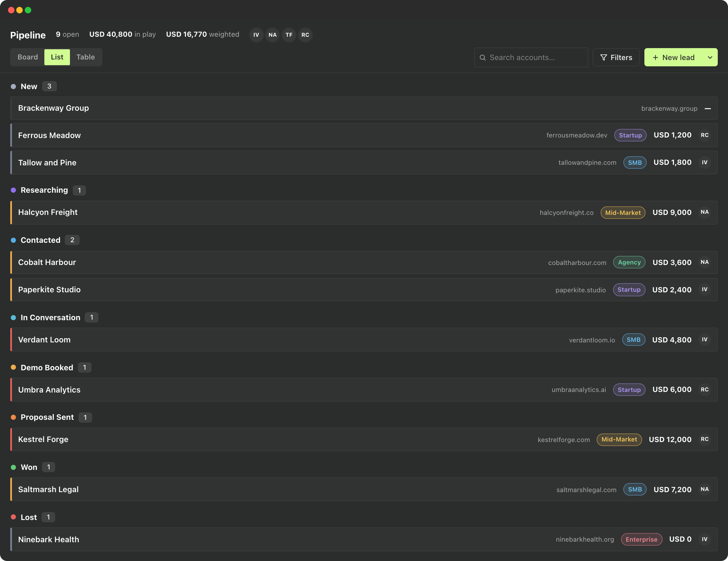Click the IV avatar on Paperkite Studio row
This screenshot has width=728, height=561.
pyautogui.click(x=704, y=289)
